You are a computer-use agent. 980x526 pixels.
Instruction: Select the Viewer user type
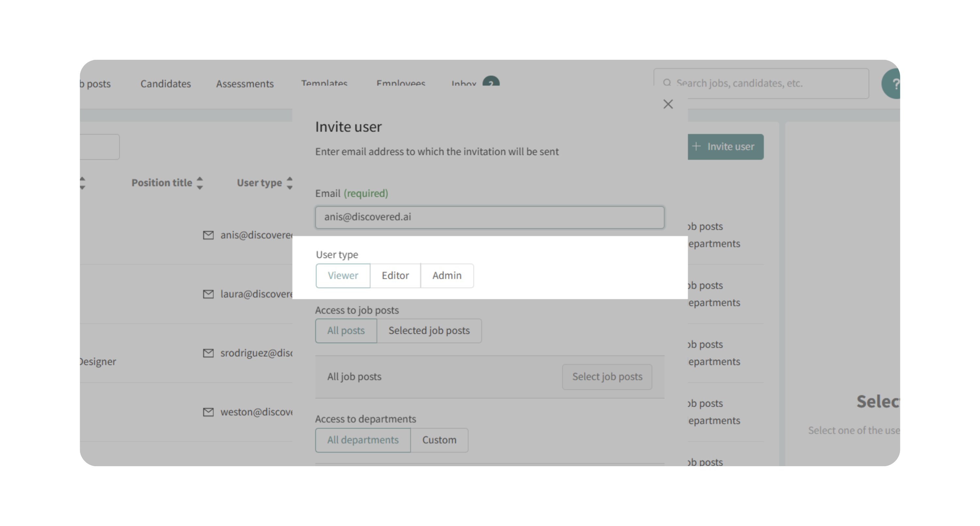pyautogui.click(x=343, y=276)
